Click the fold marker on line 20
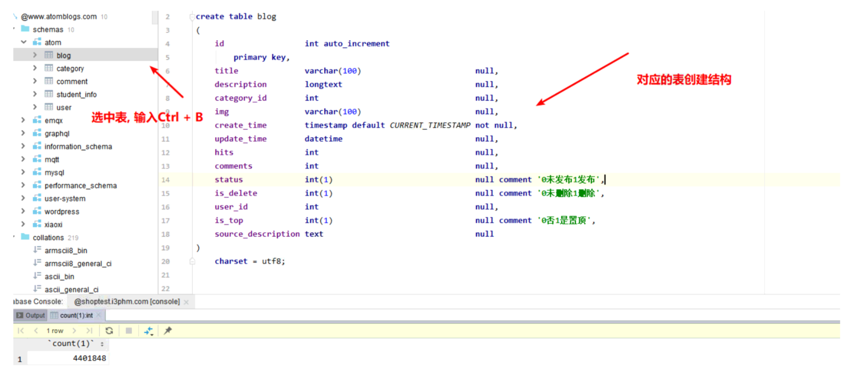 point(192,261)
